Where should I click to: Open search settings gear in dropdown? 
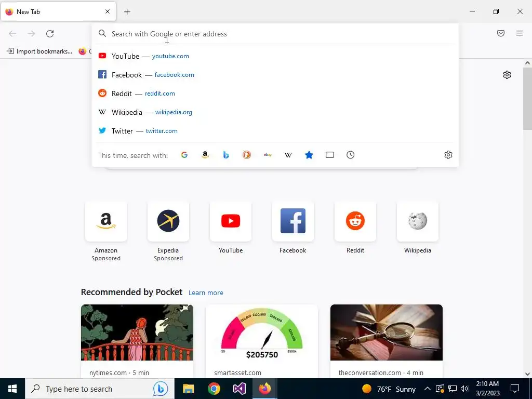448,155
